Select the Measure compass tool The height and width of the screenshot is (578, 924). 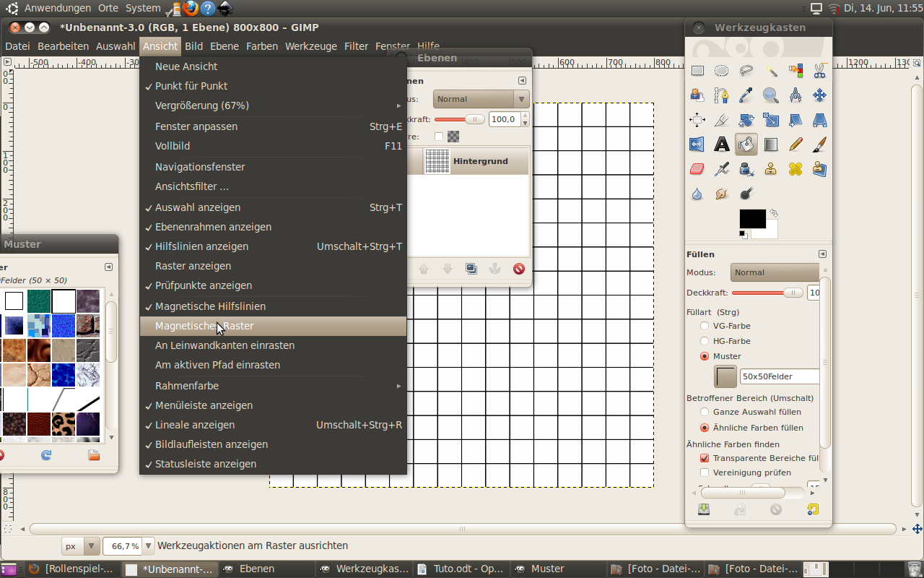[796, 95]
